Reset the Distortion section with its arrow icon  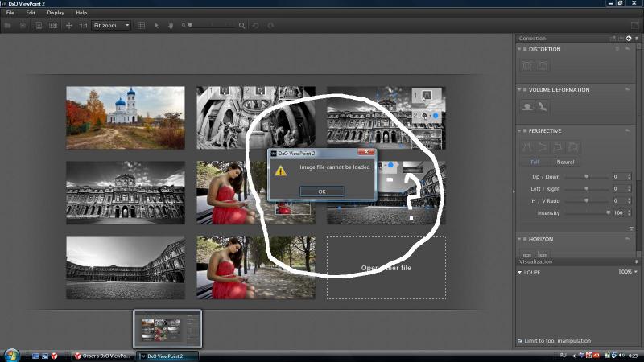[x=628, y=49]
